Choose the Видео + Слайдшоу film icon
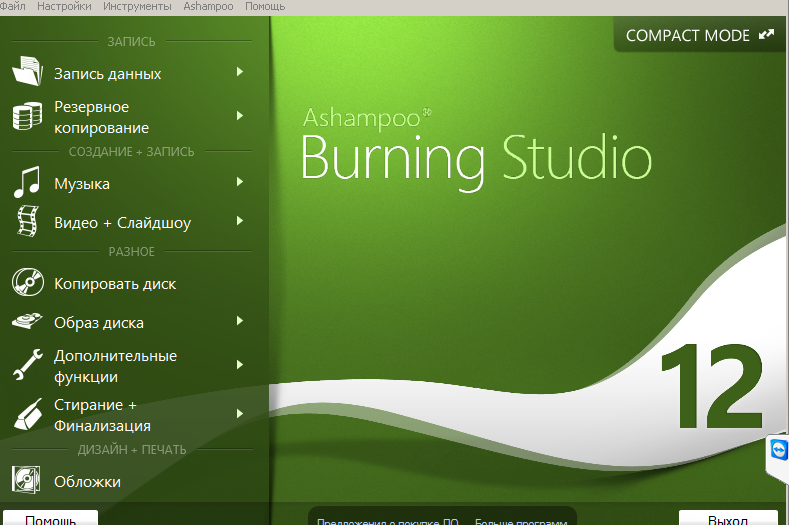 click(x=28, y=221)
